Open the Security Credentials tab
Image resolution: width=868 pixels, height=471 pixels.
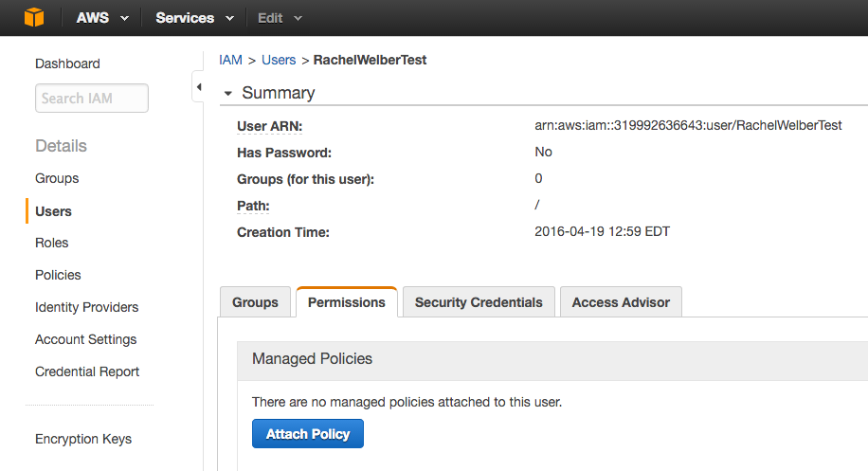[x=479, y=302]
